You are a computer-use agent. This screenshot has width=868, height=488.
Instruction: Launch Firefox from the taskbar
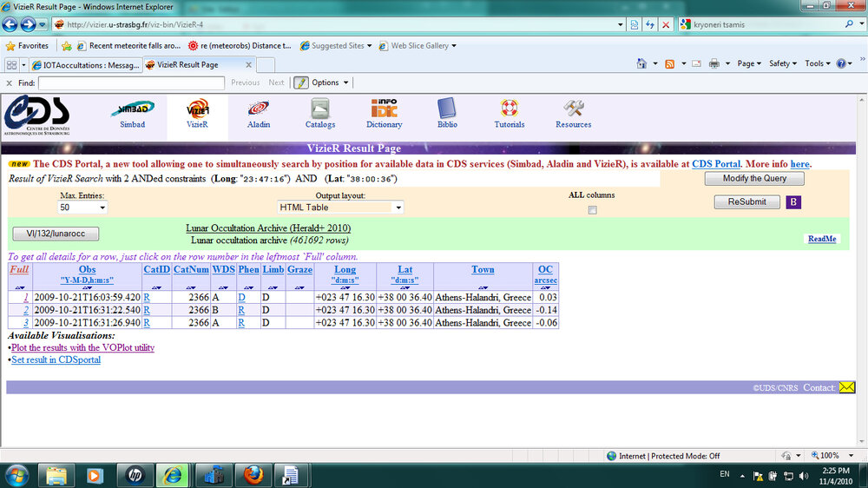pos(253,475)
